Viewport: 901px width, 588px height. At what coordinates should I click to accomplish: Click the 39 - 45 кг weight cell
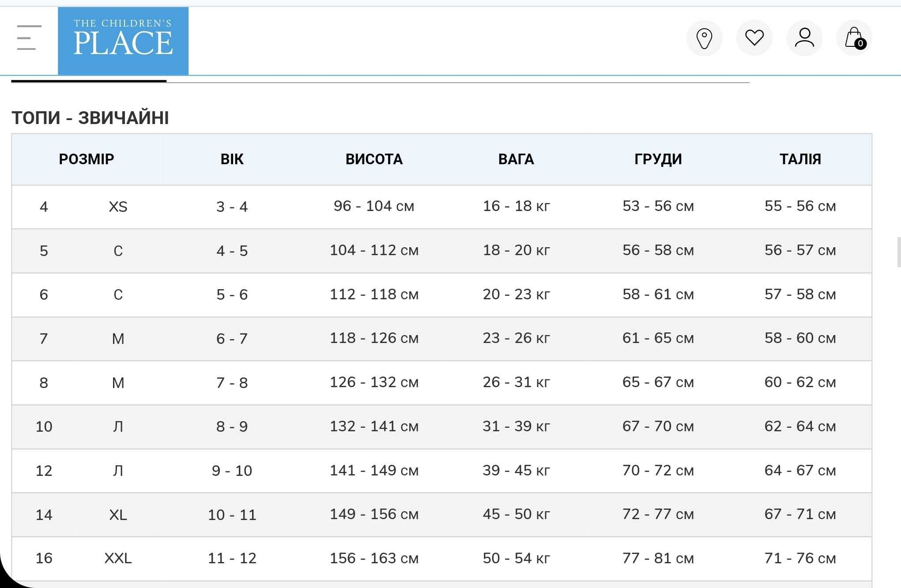[516, 470]
